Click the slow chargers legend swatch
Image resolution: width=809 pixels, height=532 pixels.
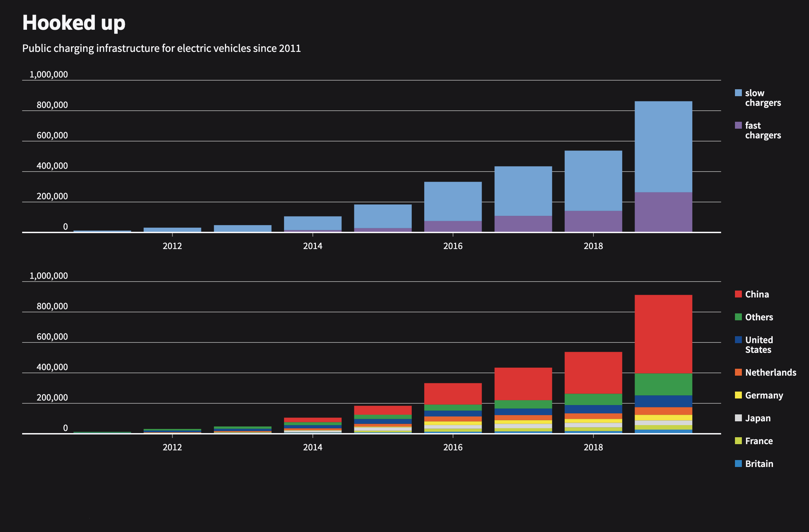coord(738,93)
